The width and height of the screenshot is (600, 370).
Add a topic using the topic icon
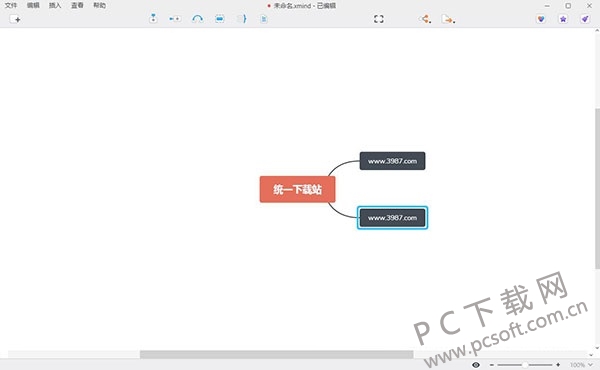click(x=153, y=18)
